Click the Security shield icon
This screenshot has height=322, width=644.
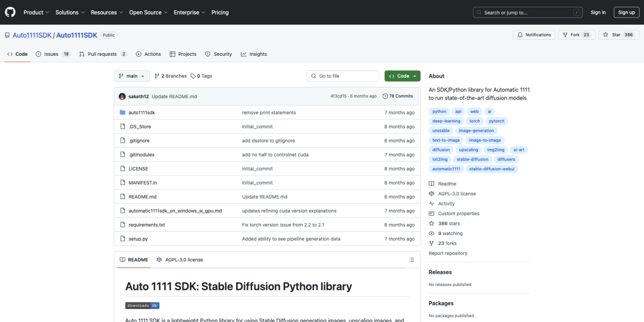[x=207, y=54]
